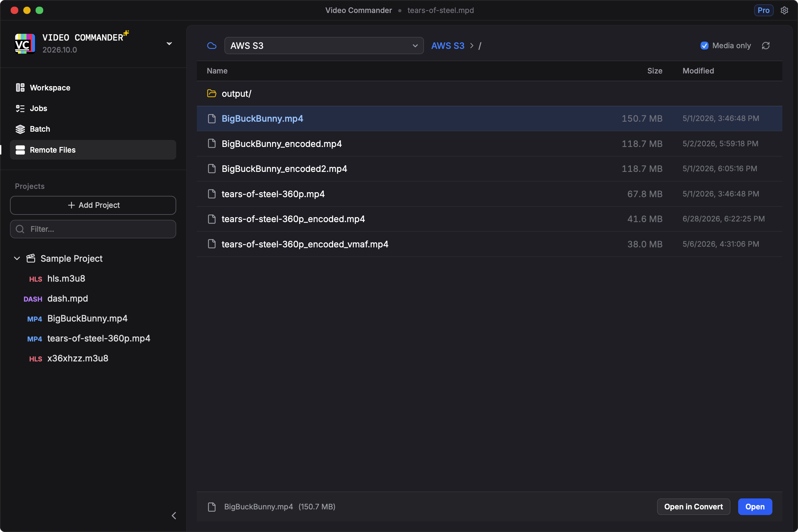Collapse the Sample Project tree
Viewport: 798px width, 532px height.
pos(17,258)
